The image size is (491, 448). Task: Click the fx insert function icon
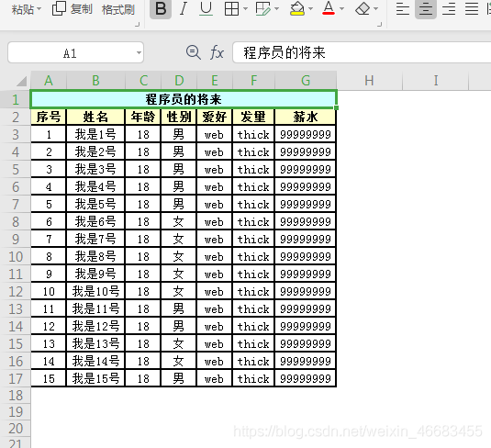point(217,52)
